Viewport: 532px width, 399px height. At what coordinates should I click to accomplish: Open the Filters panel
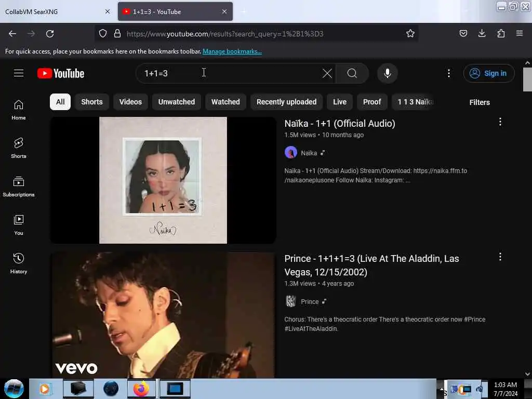coord(480,102)
